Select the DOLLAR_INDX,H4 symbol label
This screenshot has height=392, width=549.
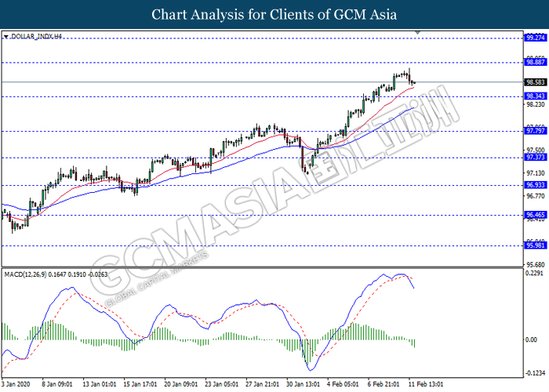36,36
